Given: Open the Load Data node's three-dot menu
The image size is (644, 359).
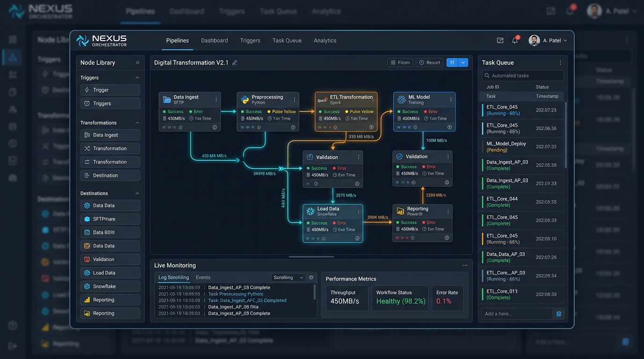Looking at the screenshot, I should (x=359, y=211).
